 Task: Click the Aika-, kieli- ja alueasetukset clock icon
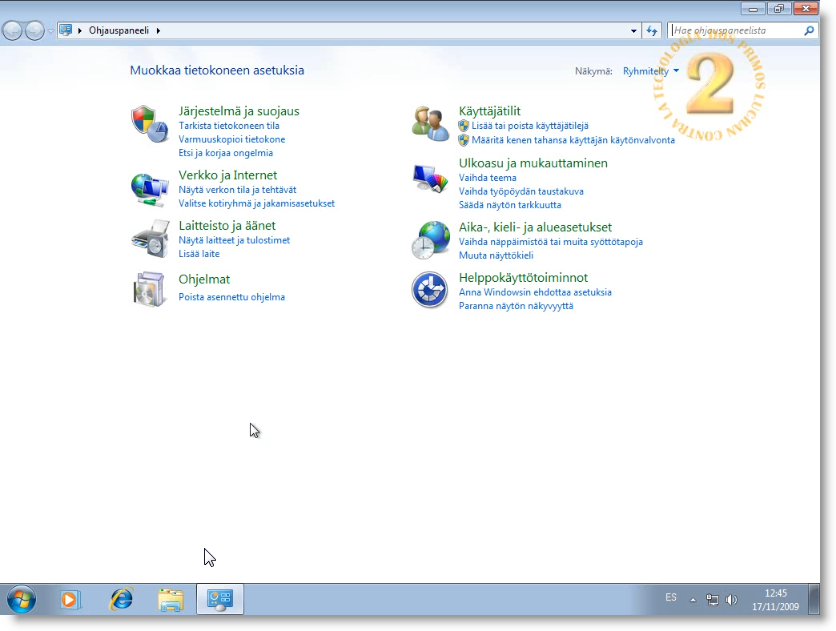[x=431, y=240]
